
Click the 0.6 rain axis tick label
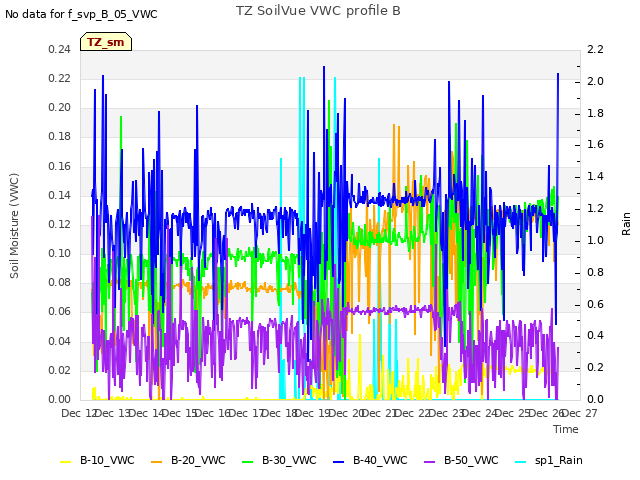click(595, 304)
